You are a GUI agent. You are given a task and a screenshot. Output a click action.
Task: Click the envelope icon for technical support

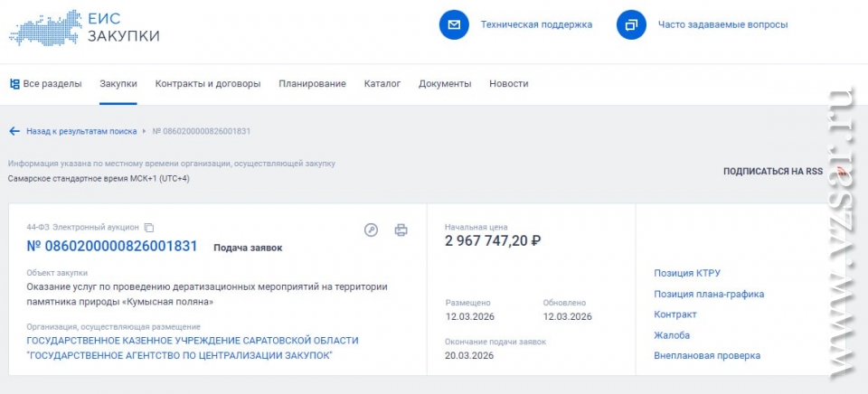(x=454, y=24)
